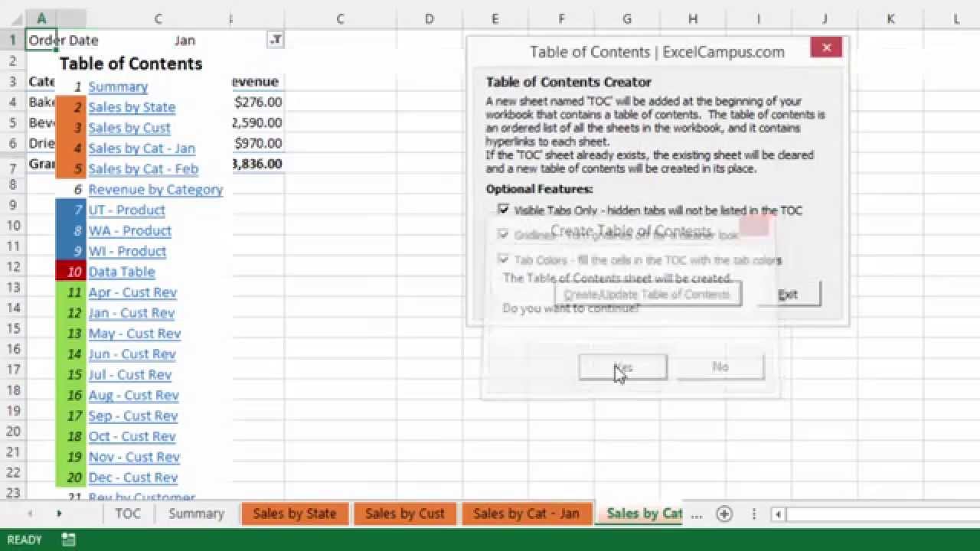The height and width of the screenshot is (551, 980).
Task: Open the Sales by Cat - Jan hyperlink
Action: pos(142,148)
